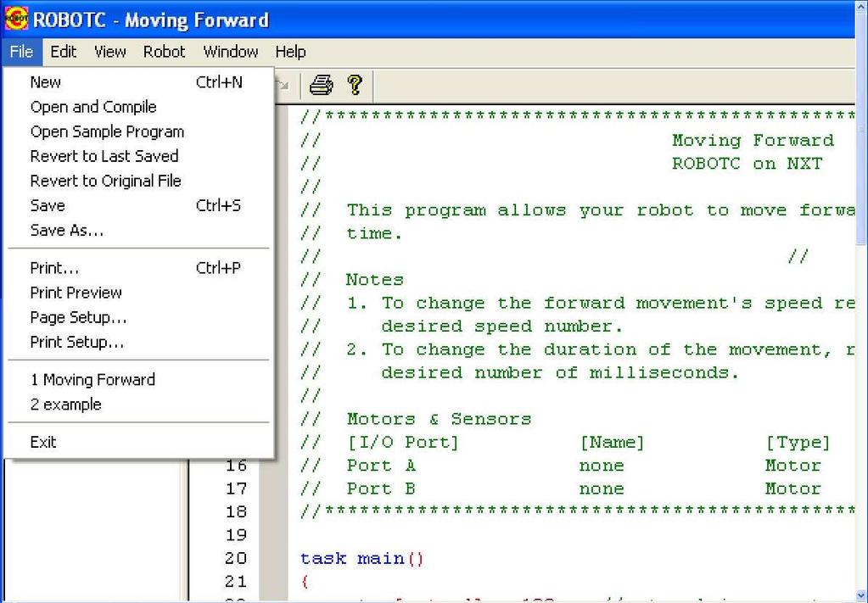Open recent file 1 Moving Forward
Screen dimensions: 868x603
138,379
